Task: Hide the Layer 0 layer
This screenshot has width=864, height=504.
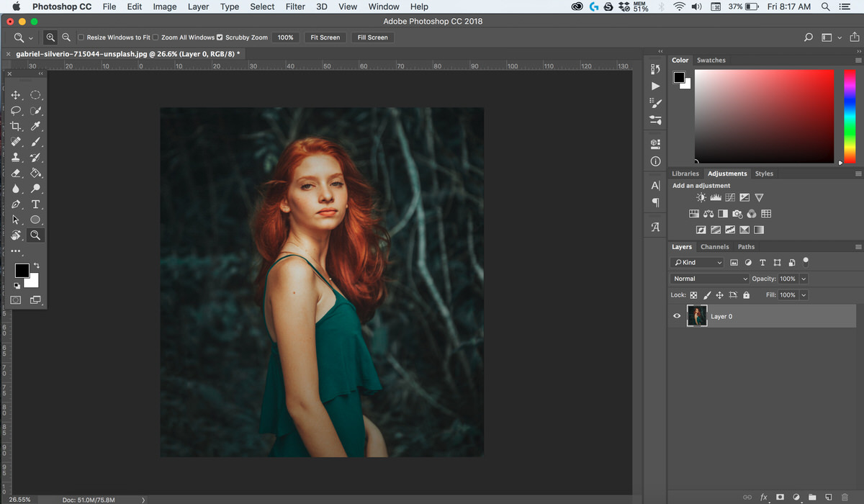Action: click(676, 315)
